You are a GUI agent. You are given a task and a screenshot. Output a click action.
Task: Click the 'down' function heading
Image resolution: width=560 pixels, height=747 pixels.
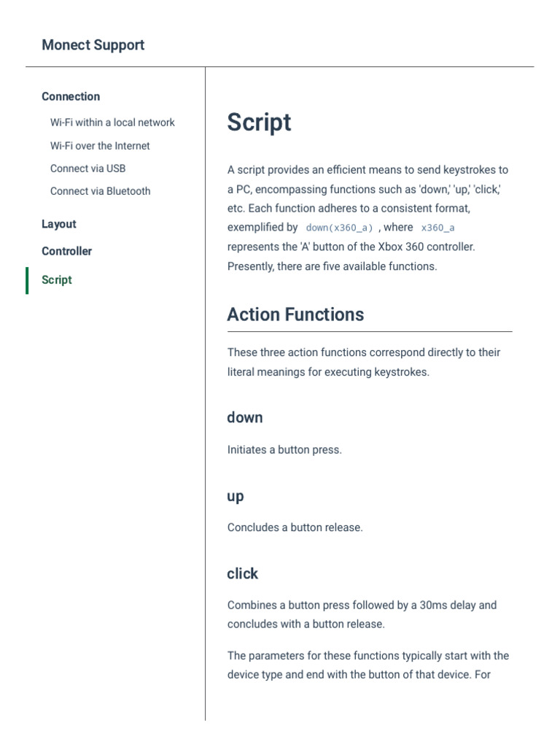tap(244, 417)
